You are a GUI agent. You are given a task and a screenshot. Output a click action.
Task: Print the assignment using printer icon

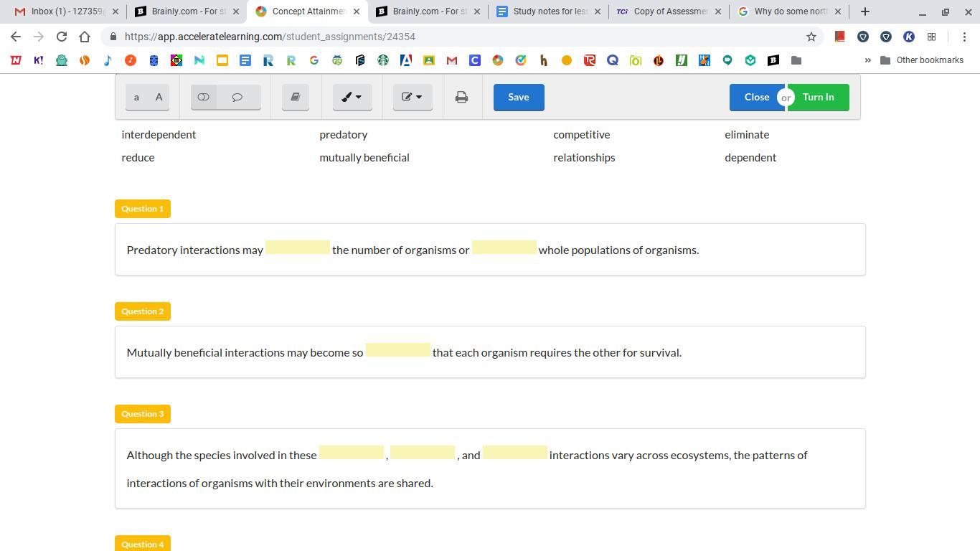[x=461, y=97]
